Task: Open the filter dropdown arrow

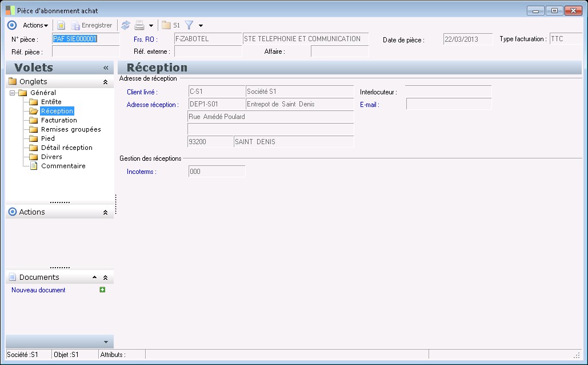Action: coord(201,26)
